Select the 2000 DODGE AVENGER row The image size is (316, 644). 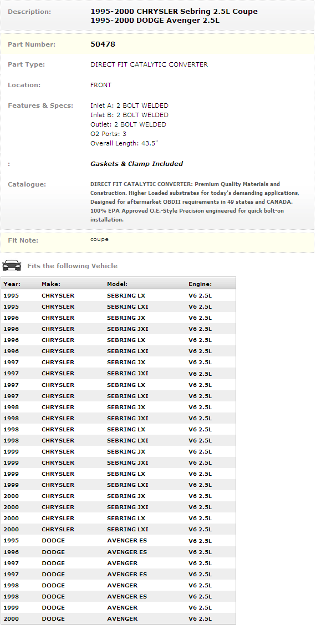(118, 618)
